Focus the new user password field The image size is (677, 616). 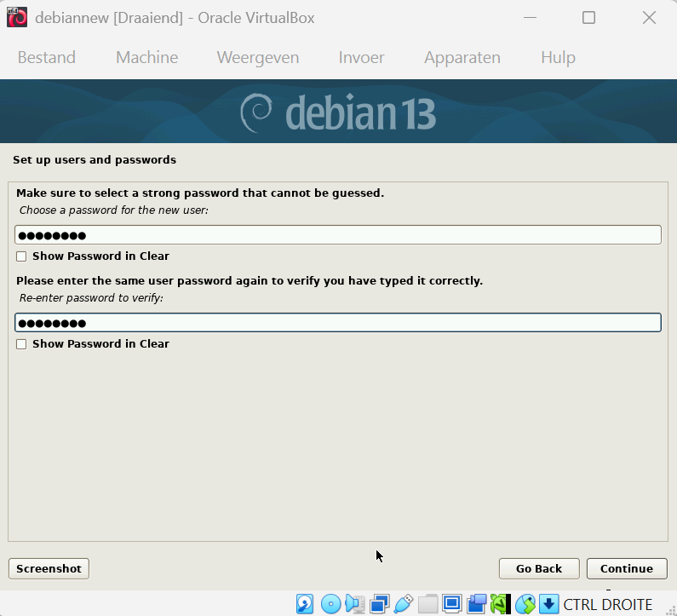coord(338,235)
